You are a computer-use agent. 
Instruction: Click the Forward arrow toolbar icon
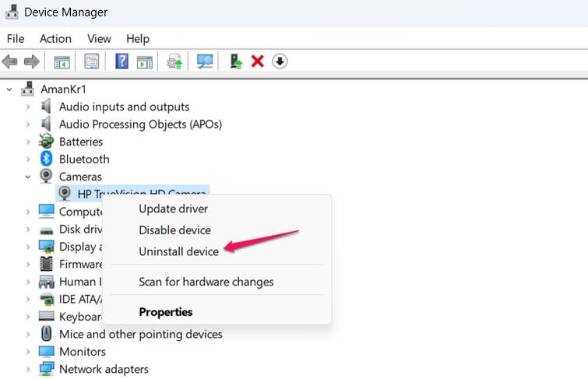coord(32,61)
